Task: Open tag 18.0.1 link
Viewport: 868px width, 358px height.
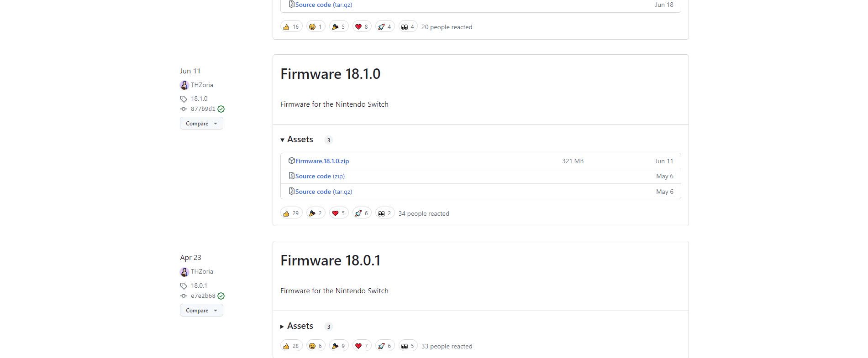Action: (199, 285)
